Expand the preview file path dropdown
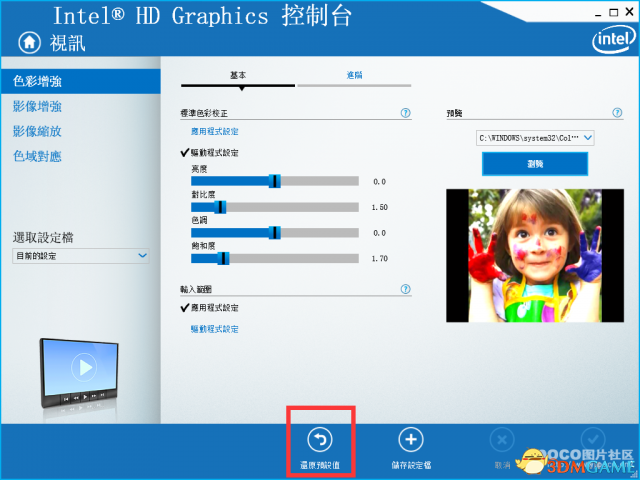The image size is (640, 480). (x=535, y=138)
